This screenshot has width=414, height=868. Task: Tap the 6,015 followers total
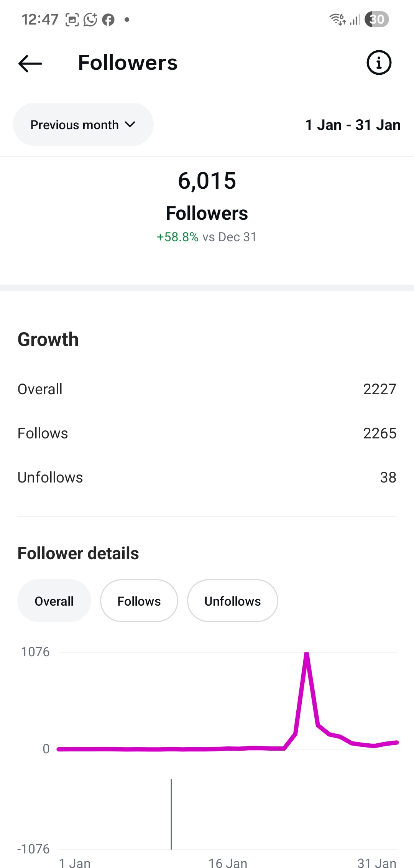click(207, 180)
